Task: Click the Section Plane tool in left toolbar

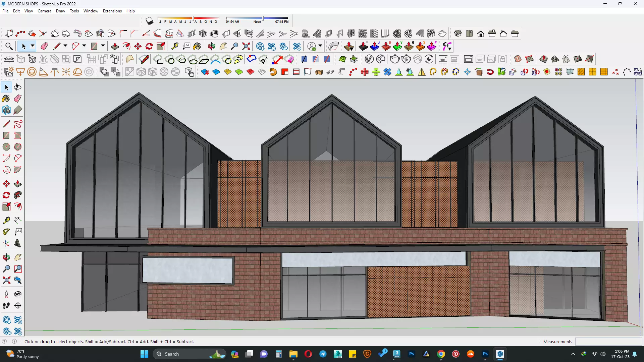Action: coord(18,306)
